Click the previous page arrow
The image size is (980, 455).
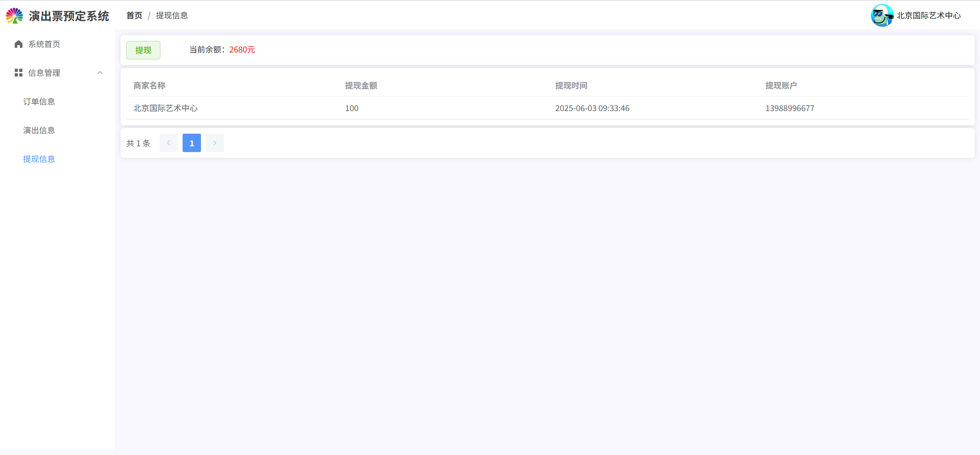point(169,143)
